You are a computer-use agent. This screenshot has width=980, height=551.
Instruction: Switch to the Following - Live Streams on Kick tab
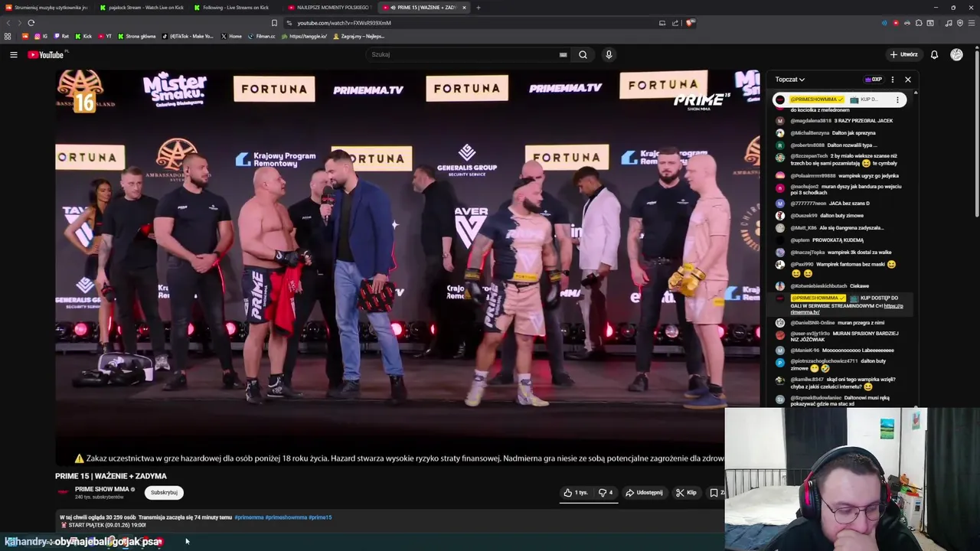click(234, 8)
